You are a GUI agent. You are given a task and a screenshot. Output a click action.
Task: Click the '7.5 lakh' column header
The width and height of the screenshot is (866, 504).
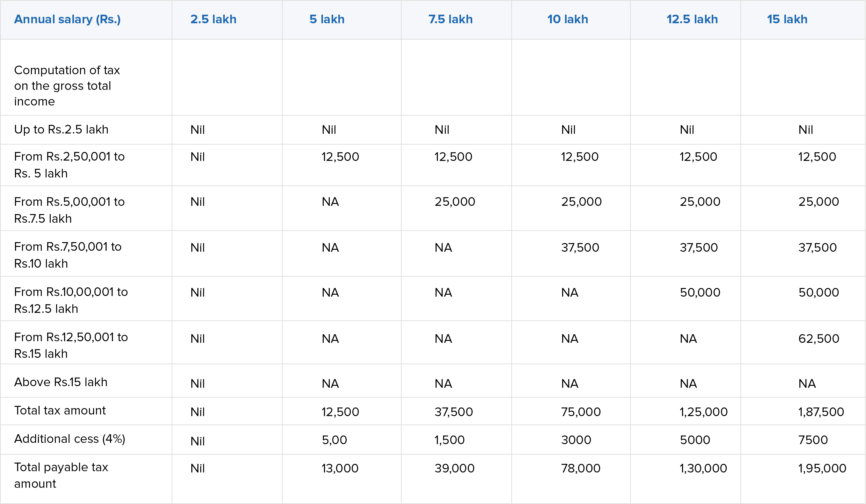[450, 19]
